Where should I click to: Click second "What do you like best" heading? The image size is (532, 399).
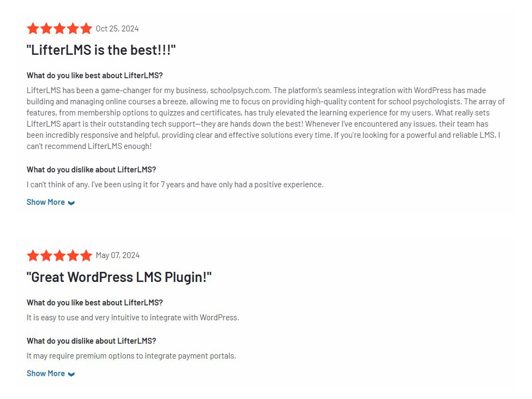(95, 303)
